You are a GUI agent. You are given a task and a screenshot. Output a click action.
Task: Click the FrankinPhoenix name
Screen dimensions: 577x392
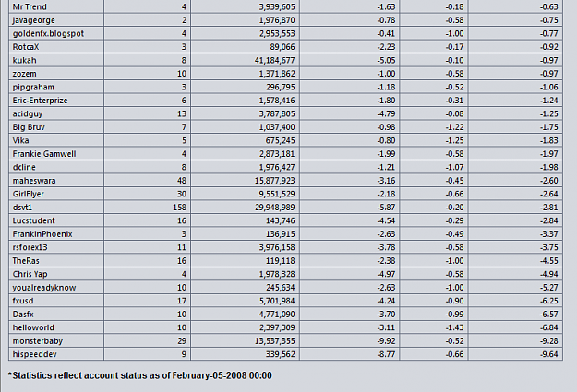coord(42,234)
